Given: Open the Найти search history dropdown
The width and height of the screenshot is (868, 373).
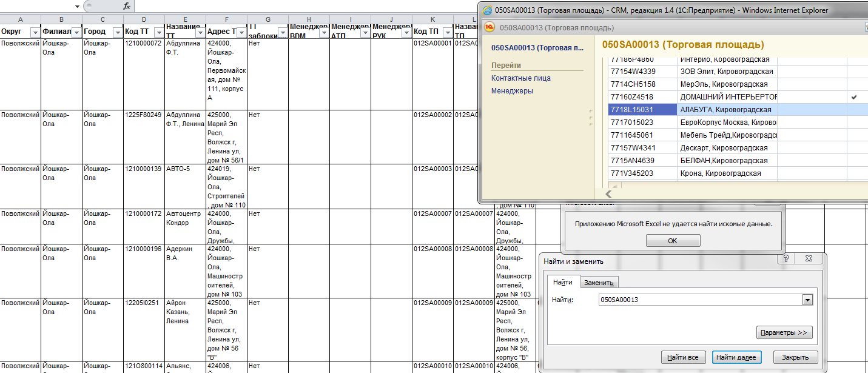Looking at the screenshot, I should click(807, 300).
